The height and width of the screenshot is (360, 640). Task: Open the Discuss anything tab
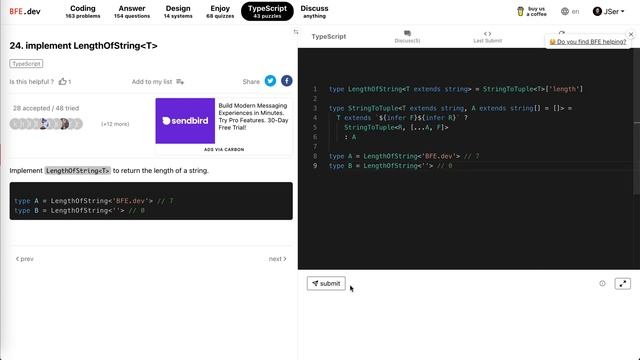(314, 11)
